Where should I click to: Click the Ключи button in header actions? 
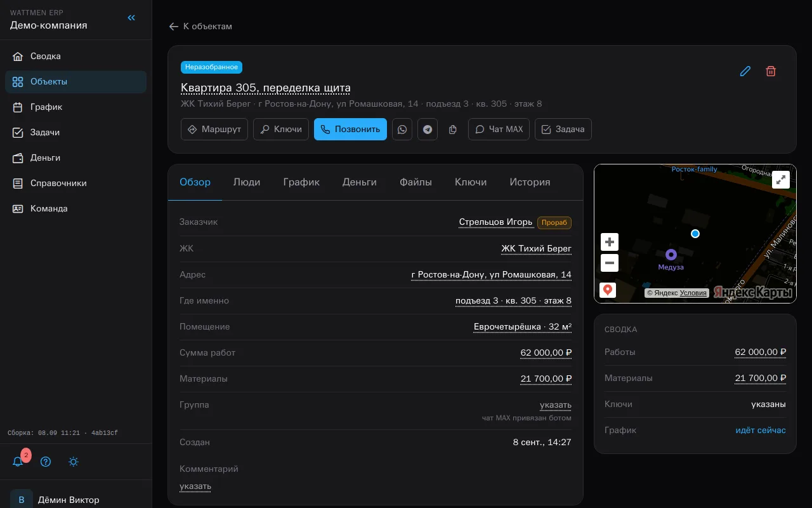point(281,130)
